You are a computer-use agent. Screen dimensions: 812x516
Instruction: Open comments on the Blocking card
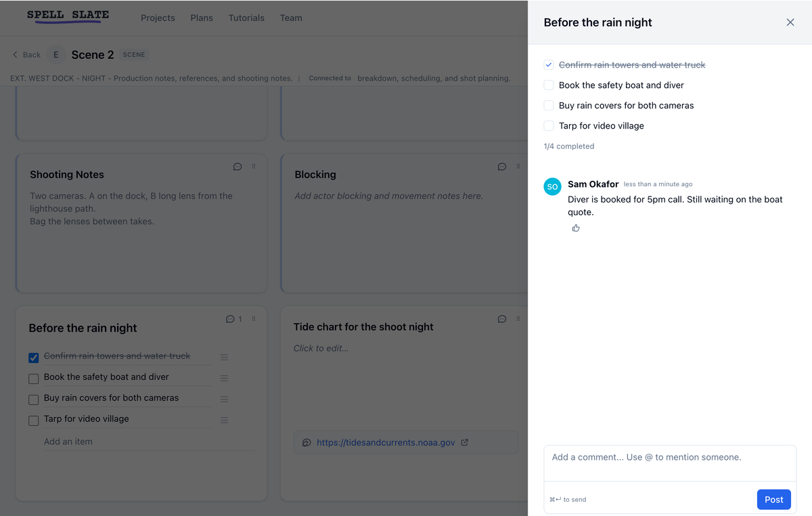502,167
